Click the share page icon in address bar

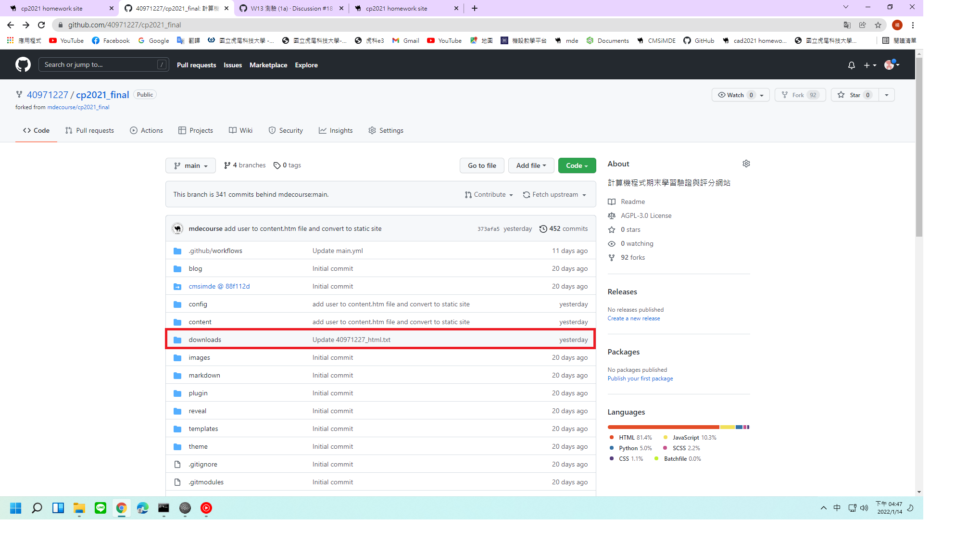(x=862, y=25)
